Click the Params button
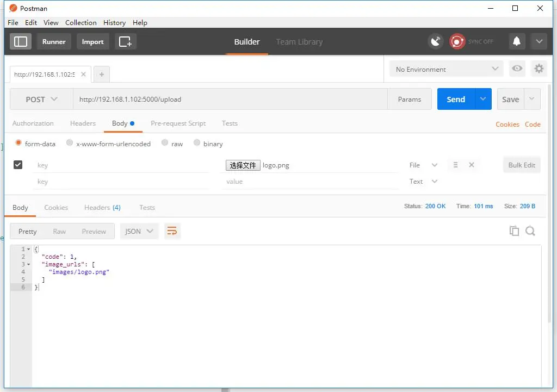557x392 pixels. [x=410, y=99]
